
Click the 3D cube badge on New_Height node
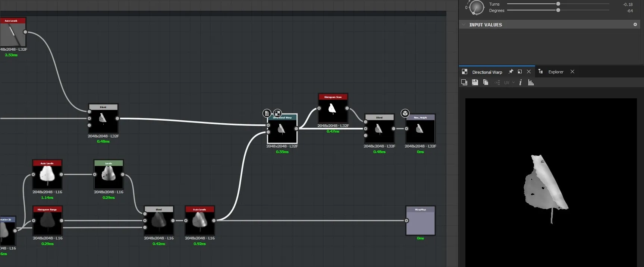(405, 113)
